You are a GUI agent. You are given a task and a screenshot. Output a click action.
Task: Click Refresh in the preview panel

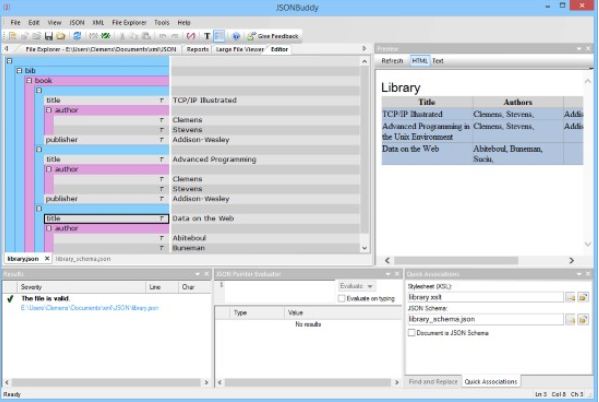tap(392, 61)
